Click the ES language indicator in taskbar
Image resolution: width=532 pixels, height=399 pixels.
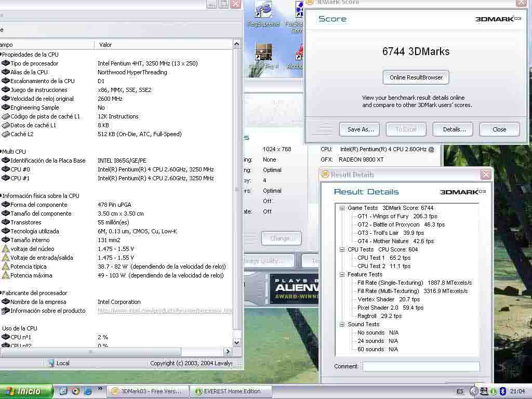click(460, 391)
